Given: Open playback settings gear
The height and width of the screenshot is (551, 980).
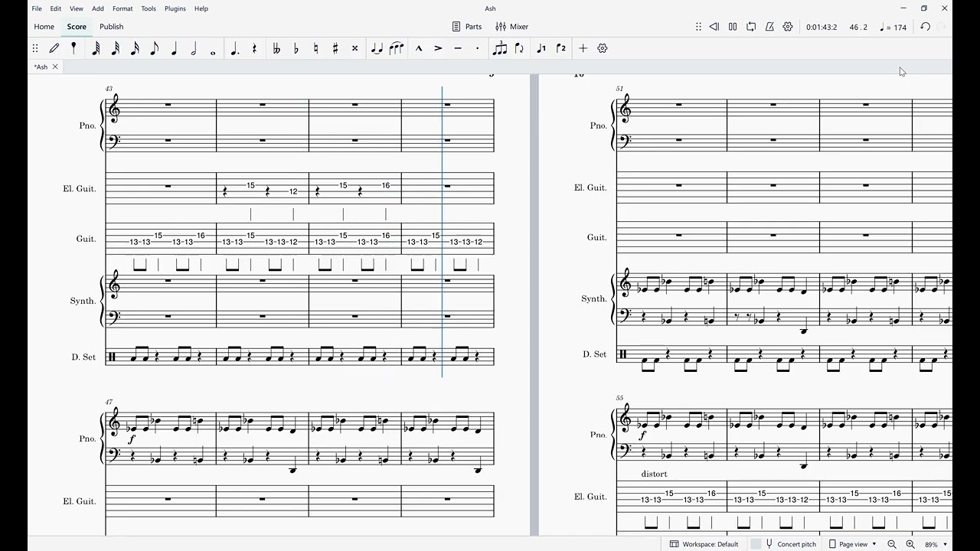Looking at the screenshot, I should tap(788, 27).
